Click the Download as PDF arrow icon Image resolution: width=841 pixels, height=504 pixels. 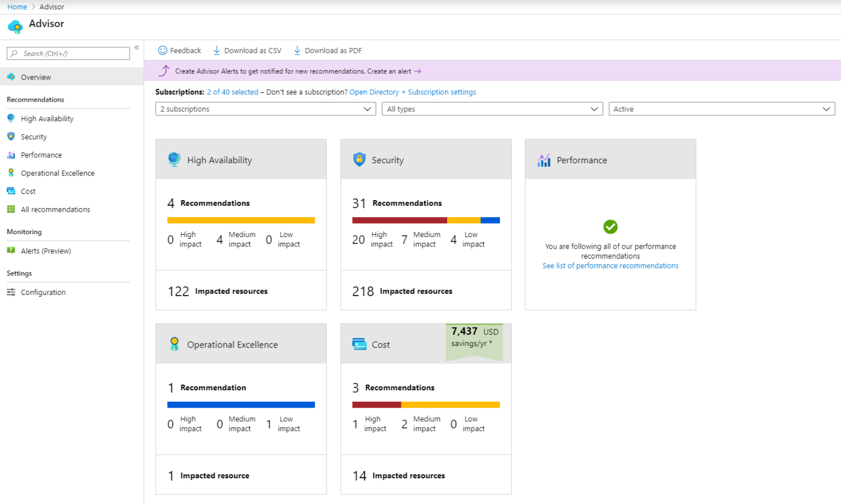(x=297, y=51)
